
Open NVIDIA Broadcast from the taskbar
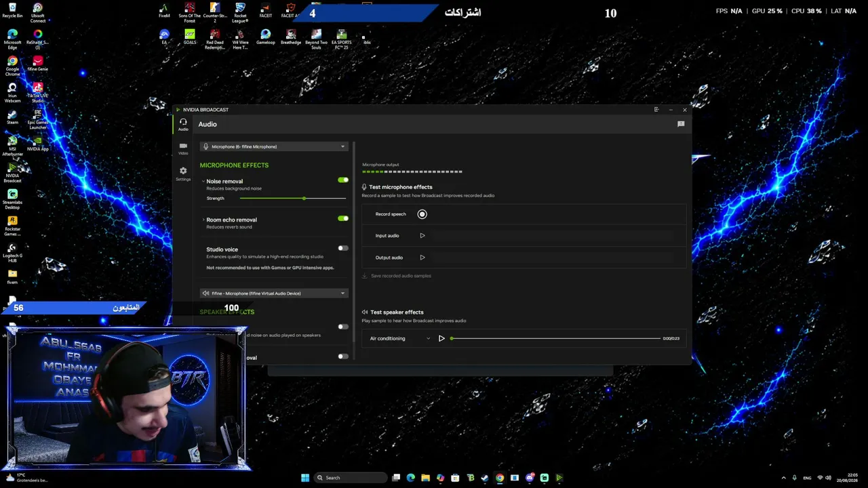pyautogui.click(x=559, y=478)
